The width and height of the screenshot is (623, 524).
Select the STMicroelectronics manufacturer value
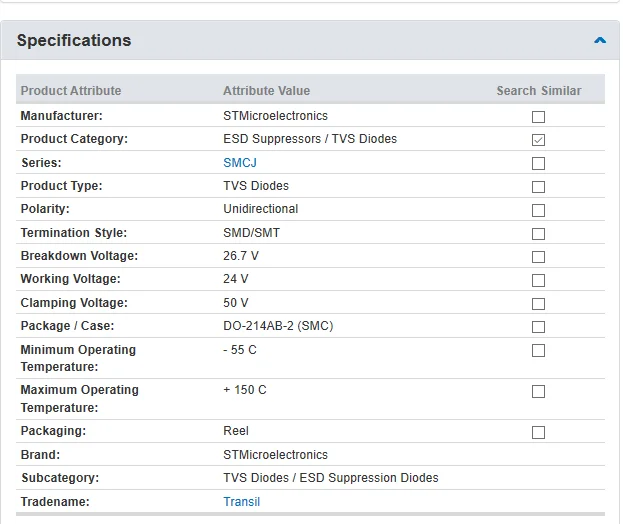[275, 116]
